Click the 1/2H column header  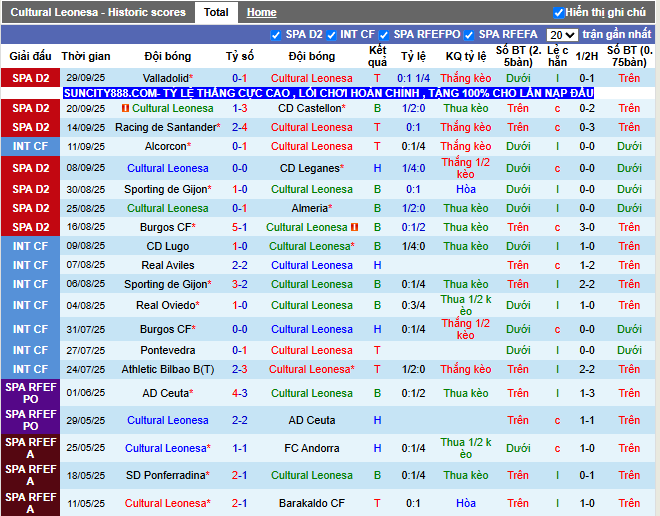[587, 56]
